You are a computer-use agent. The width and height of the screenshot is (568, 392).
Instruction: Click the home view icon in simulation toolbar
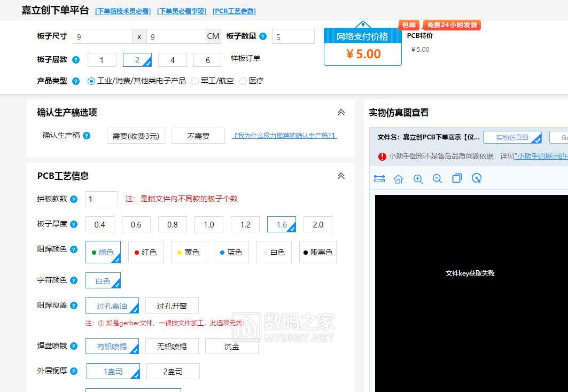[x=399, y=178]
